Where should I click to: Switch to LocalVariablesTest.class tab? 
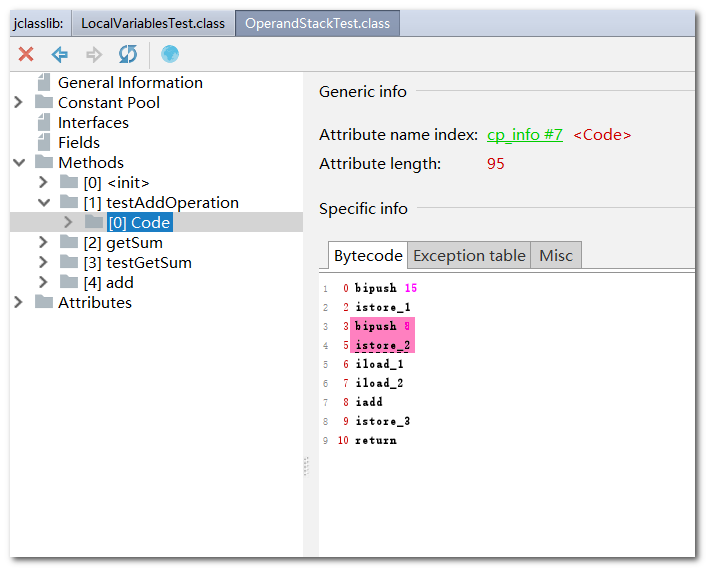coord(153,23)
